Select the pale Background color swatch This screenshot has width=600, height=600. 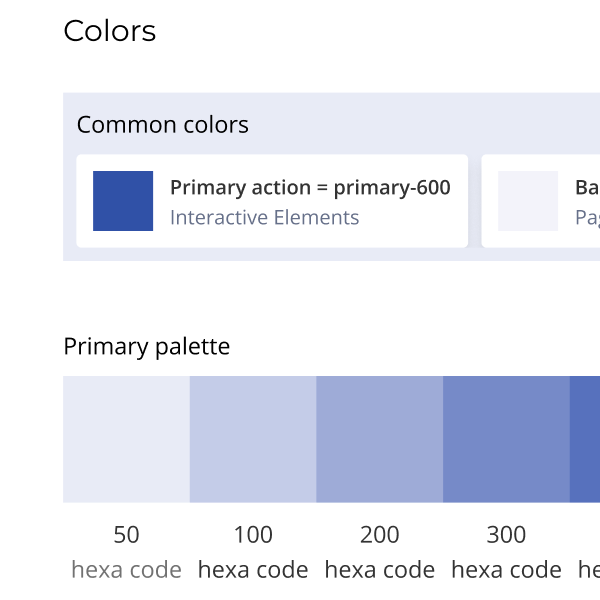(x=528, y=201)
